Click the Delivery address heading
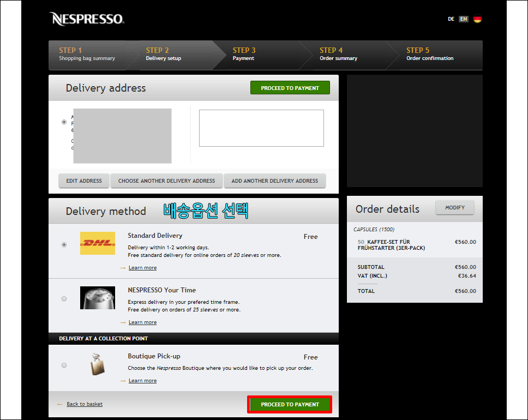Screen dimensions: 528x420 coord(106,88)
